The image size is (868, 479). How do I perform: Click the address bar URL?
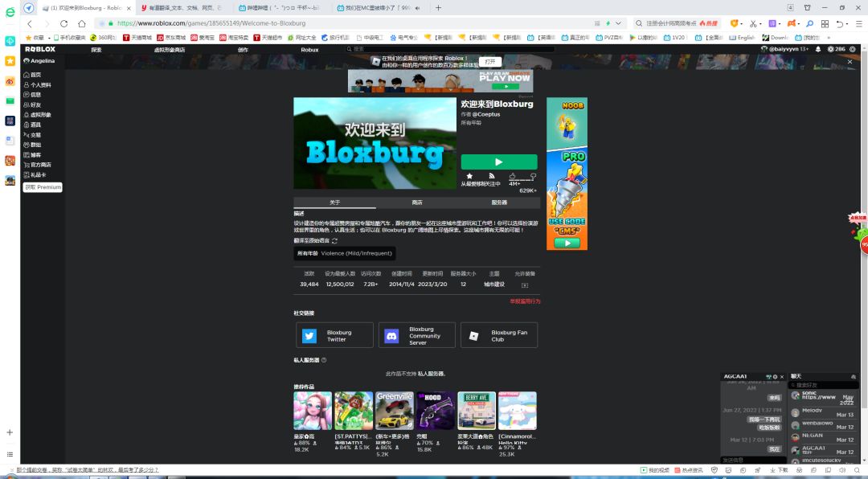pyautogui.click(x=211, y=24)
